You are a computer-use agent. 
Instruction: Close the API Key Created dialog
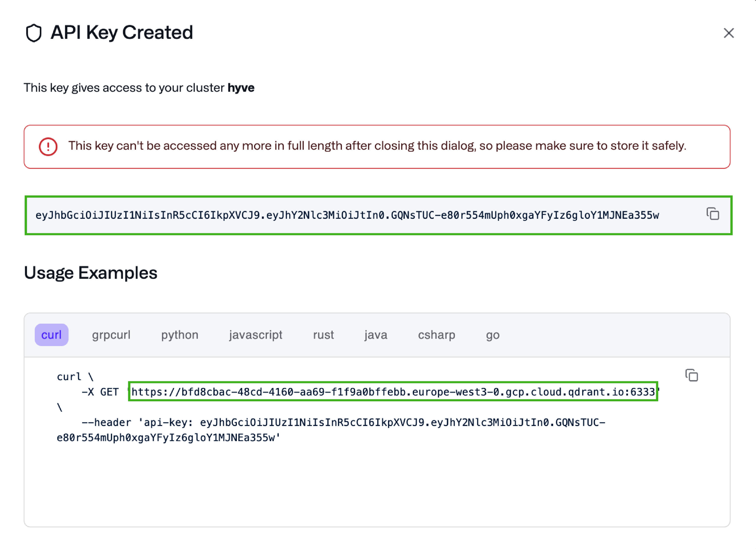(729, 33)
